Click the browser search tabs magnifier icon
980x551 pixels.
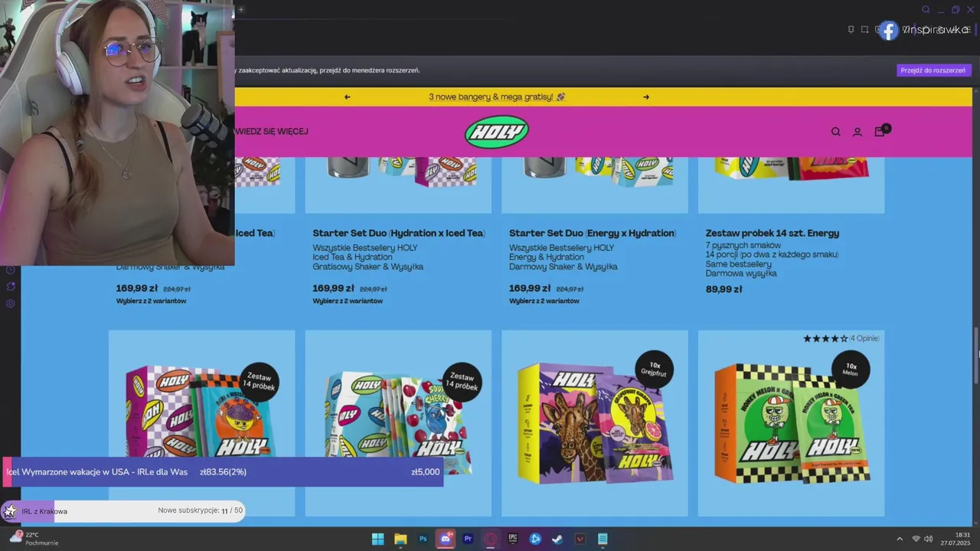(926, 10)
